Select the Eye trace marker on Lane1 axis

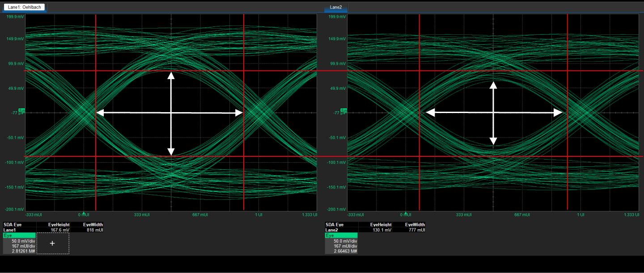coord(22,110)
